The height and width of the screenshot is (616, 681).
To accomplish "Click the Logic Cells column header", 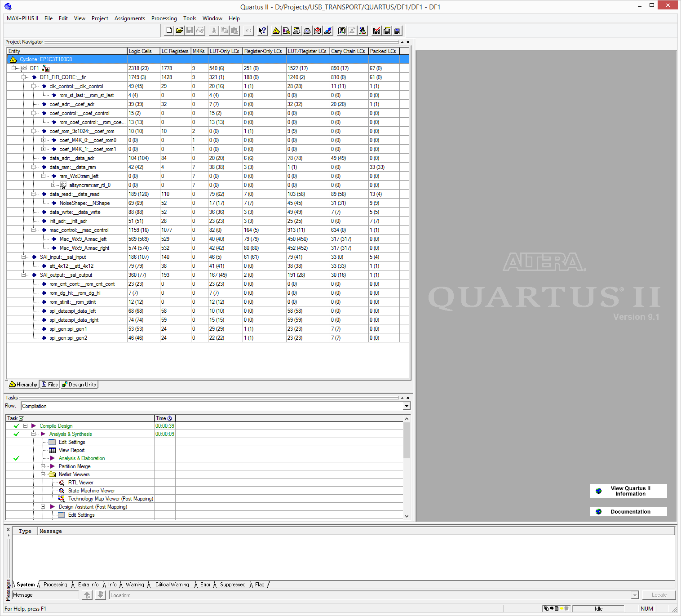I will point(144,51).
